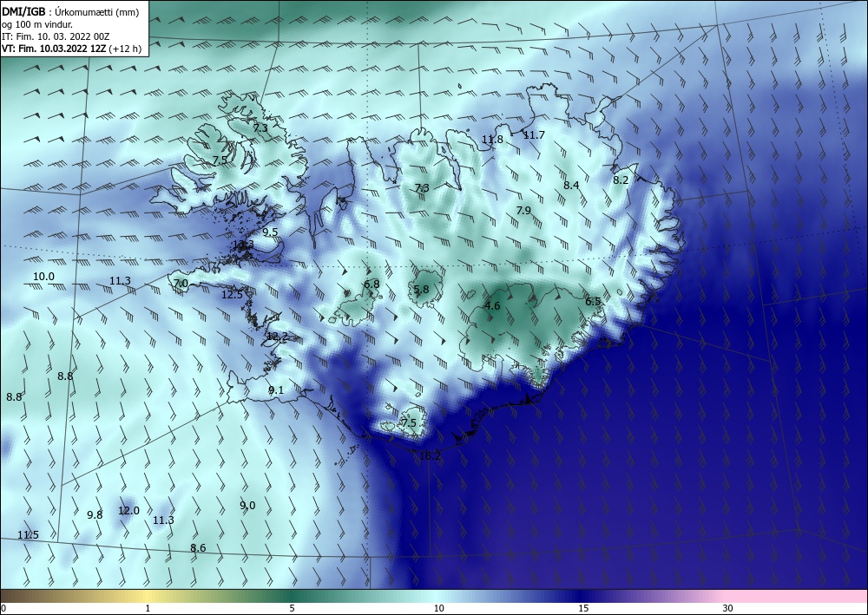Viewport: 868px width, 615px height.
Task: Click the 16.2 value on the south coast
Action: [x=431, y=455]
